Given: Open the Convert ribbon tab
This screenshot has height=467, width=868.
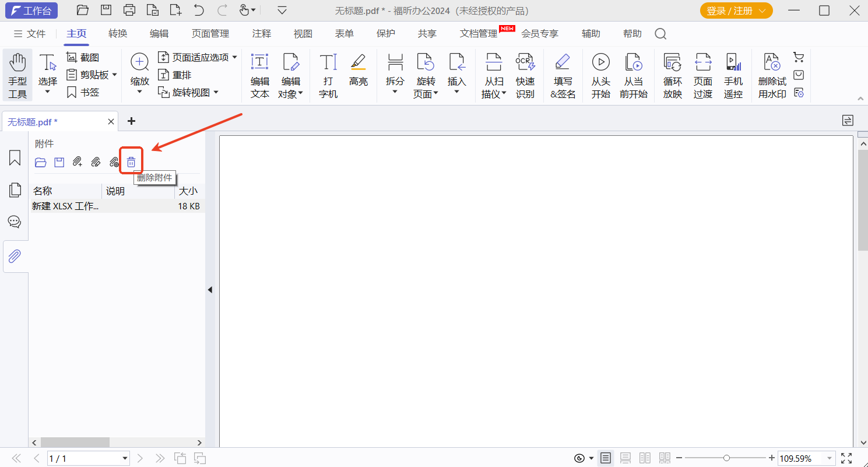Looking at the screenshot, I should [118, 34].
